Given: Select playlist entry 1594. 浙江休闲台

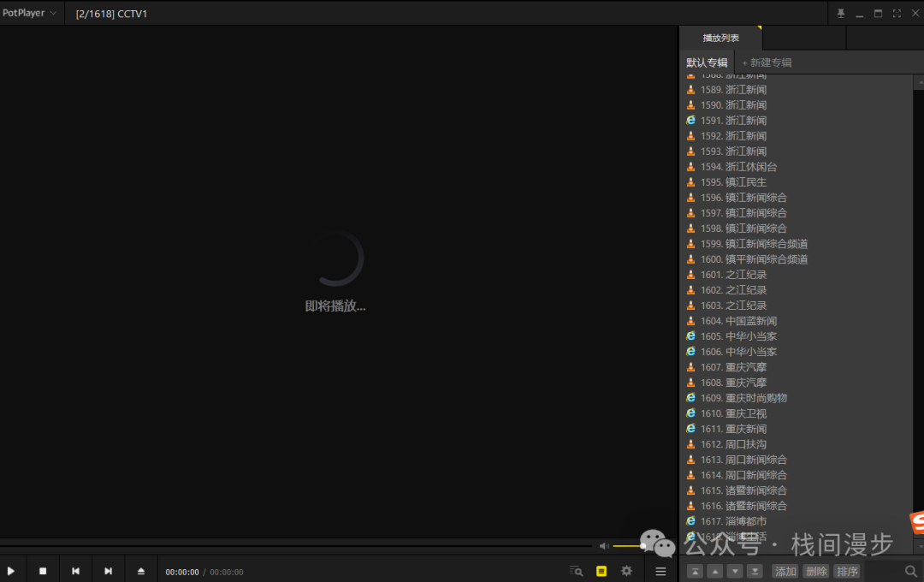Looking at the screenshot, I should (x=797, y=167).
